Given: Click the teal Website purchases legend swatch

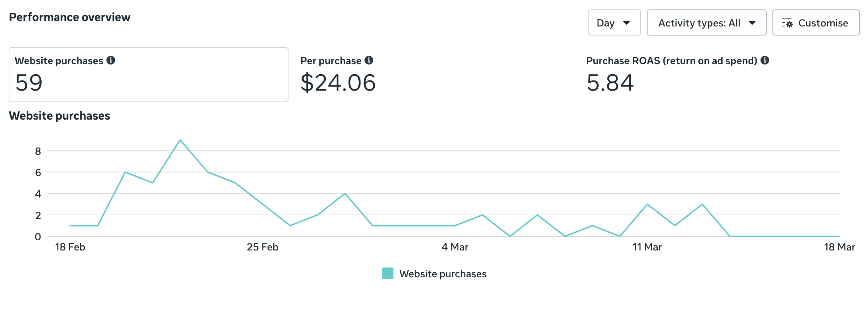Looking at the screenshot, I should tap(388, 273).
